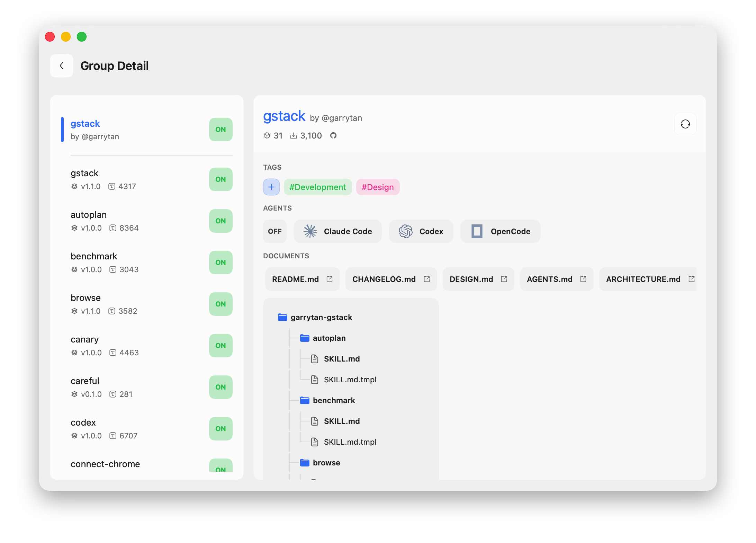Click the #Design tag
The width and height of the screenshot is (756, 543).
378,187
